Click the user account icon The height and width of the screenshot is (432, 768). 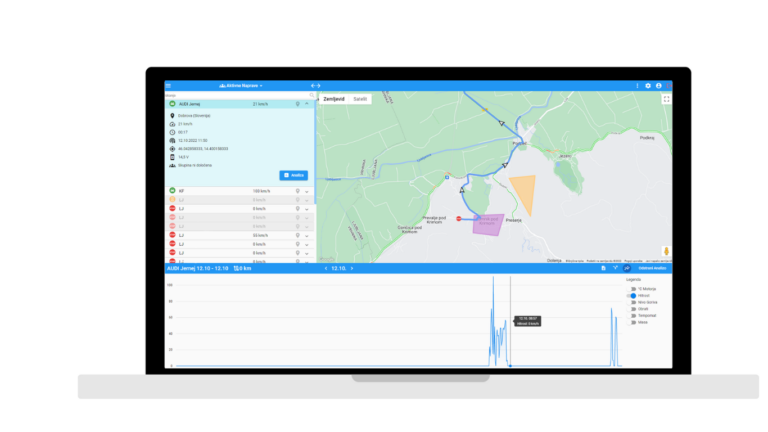tap(658, 86)
